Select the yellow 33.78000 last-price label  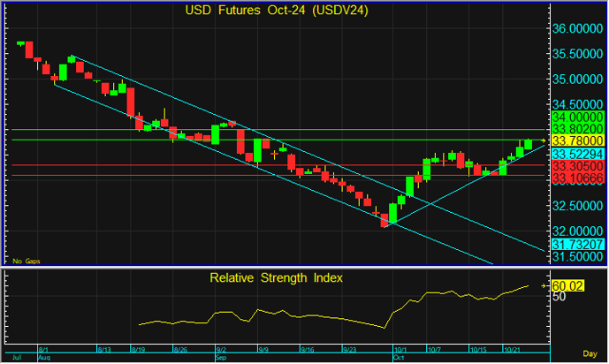(x=577, y=140)
